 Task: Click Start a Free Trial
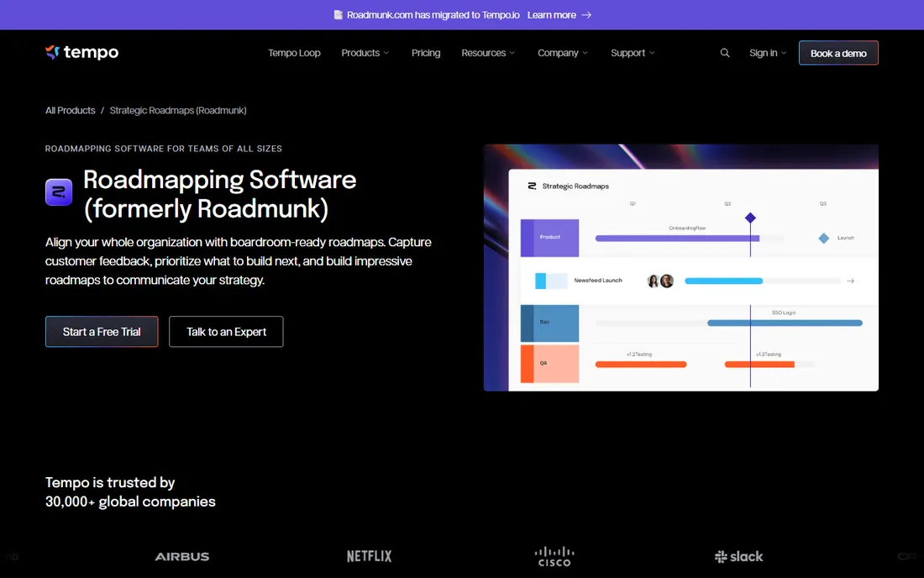pos(102,332)
